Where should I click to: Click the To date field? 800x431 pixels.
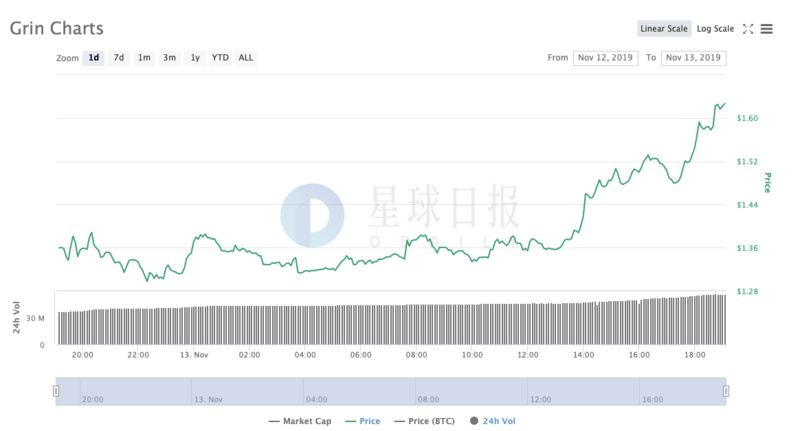[x=693, y=58]
